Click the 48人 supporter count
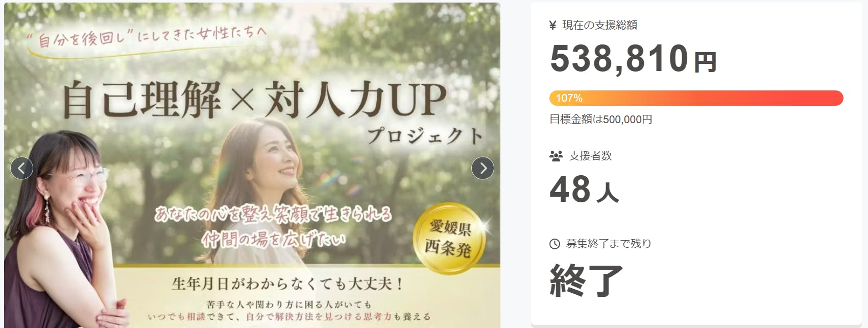 tap(584, 190)
